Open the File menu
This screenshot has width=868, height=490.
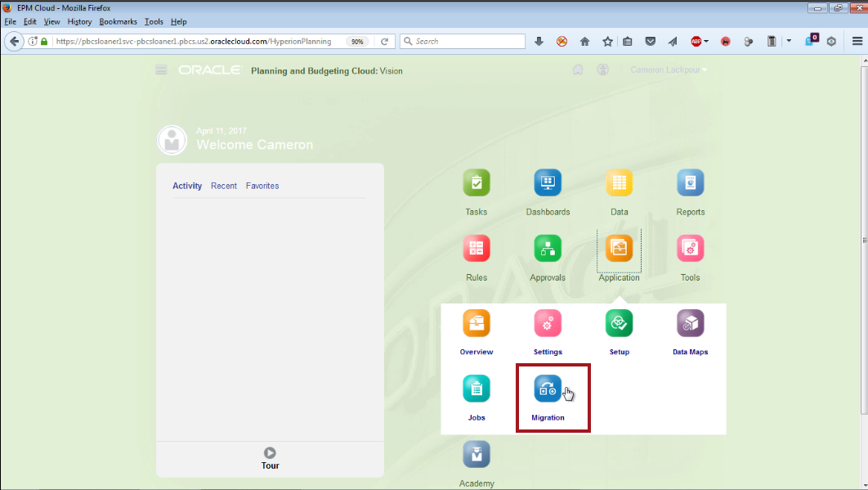[x=10, y=21]
